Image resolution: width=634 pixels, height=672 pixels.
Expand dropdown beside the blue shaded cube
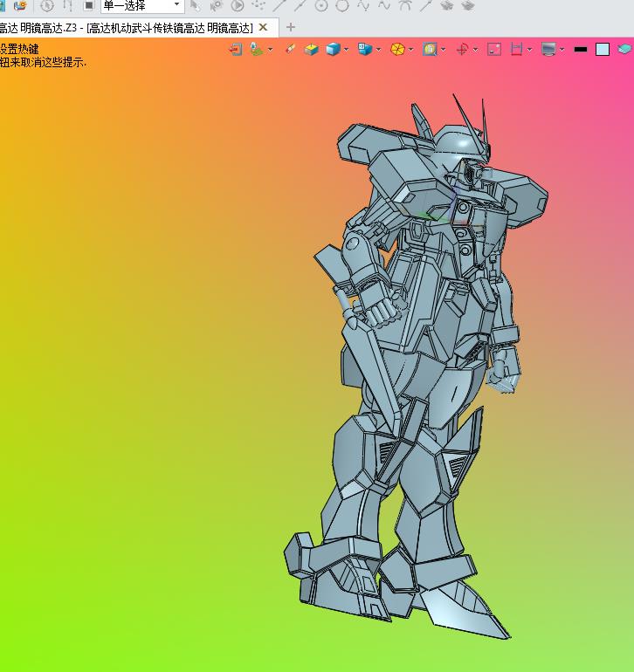point(346,50)
